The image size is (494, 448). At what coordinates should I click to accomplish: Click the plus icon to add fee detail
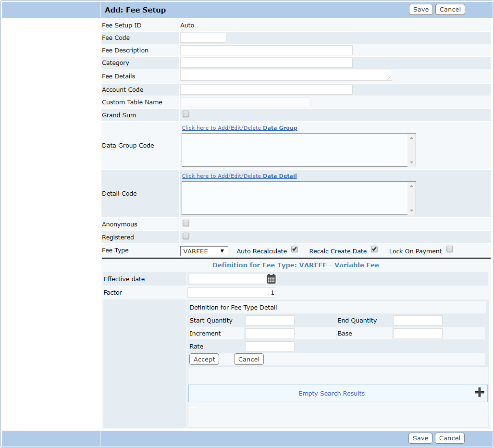(479, 392)
